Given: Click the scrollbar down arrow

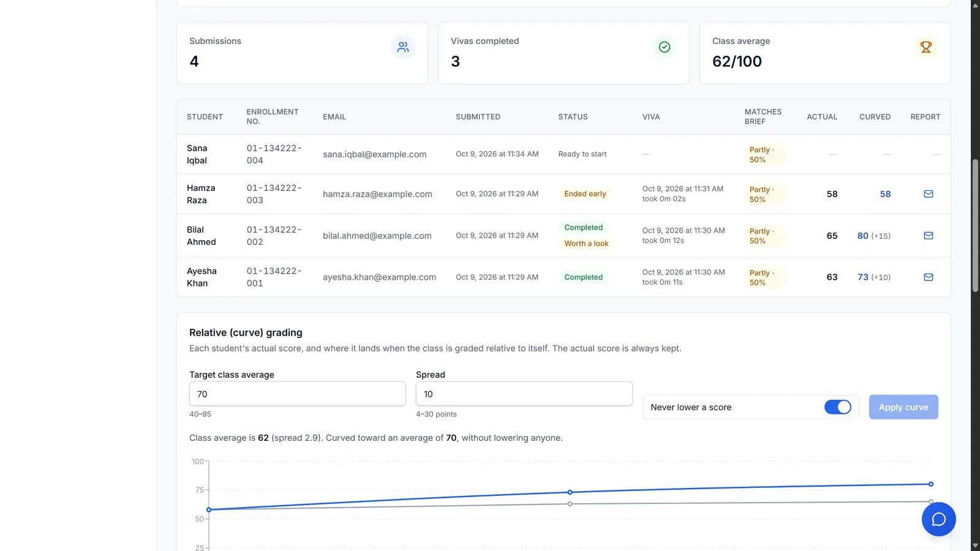Looking at the screenshot, I should [975, 545].
